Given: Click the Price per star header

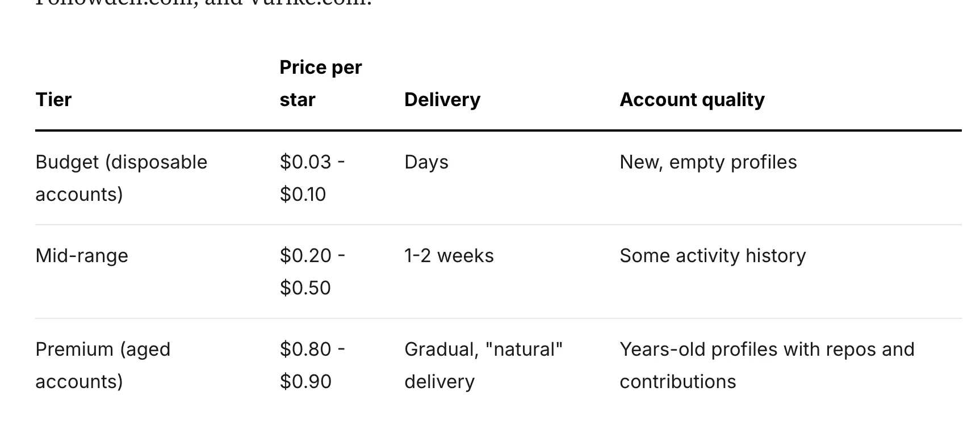Looking at the screenshot, I should click(x=320, y=83).
